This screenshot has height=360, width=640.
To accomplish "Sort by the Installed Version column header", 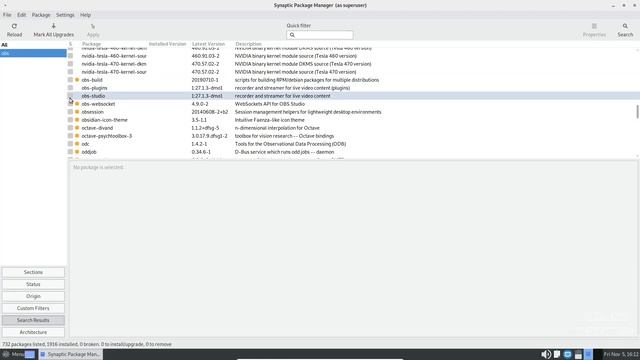I will 168,44.
